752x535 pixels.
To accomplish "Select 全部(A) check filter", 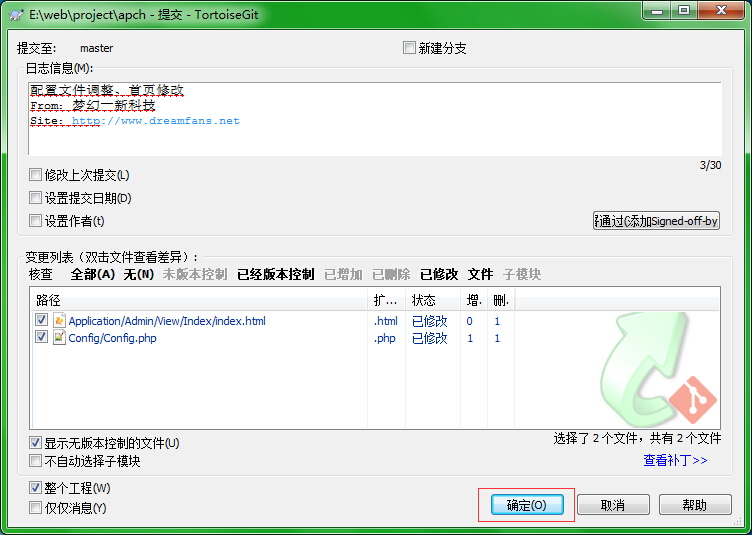I will (x=93, y=274).
